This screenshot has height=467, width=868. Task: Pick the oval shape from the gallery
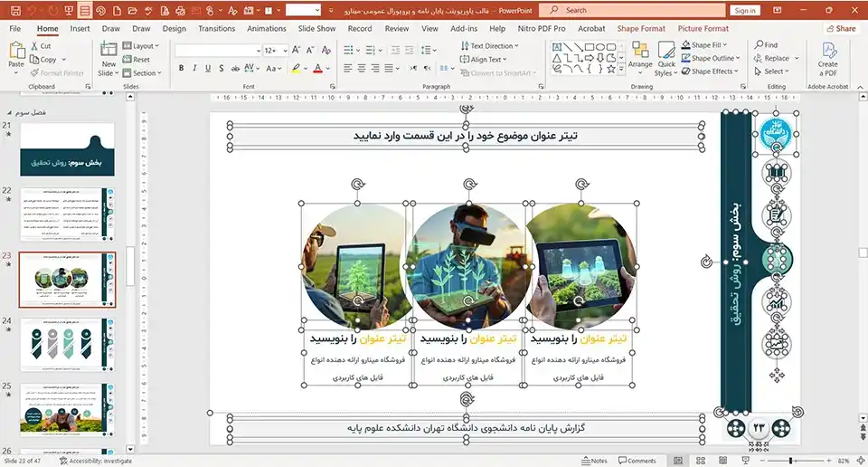point(600,47)
